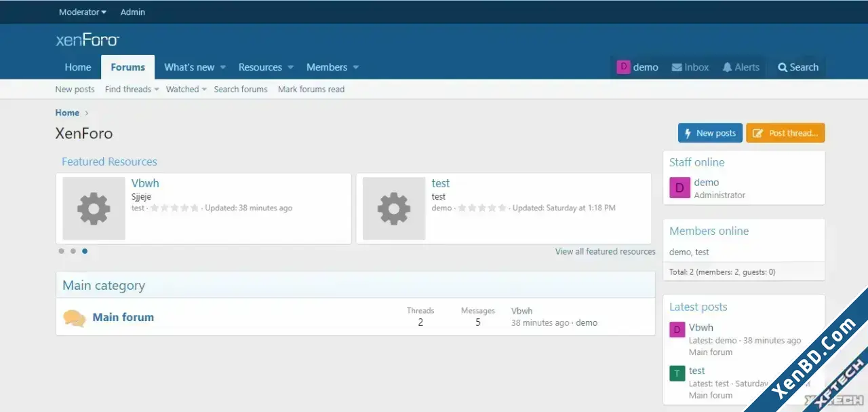Click View all featured resources

[x=606, y=251]
